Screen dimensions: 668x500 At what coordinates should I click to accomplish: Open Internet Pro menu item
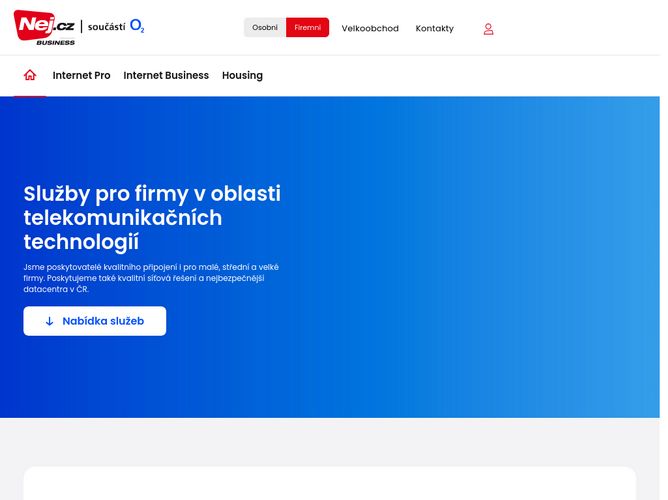point(81,75)
